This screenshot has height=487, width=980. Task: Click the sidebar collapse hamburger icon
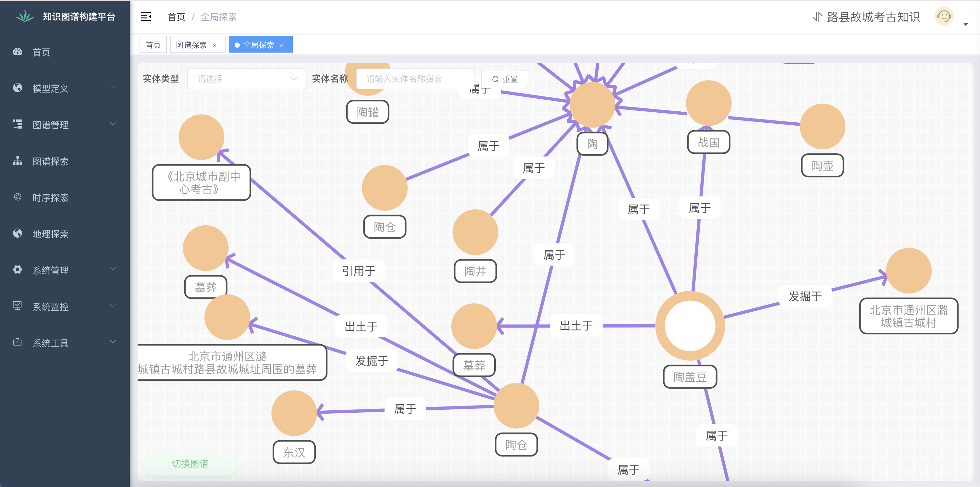(146, 17)
